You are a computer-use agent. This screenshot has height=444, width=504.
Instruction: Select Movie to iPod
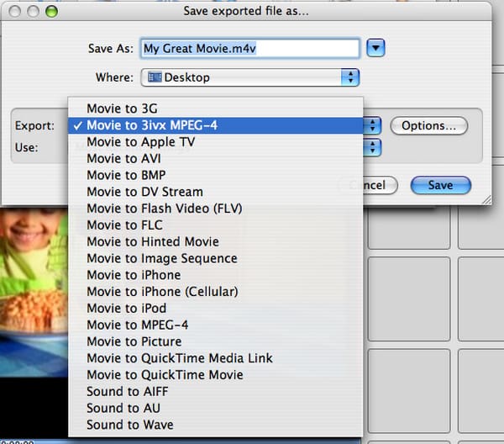point(128,308)
